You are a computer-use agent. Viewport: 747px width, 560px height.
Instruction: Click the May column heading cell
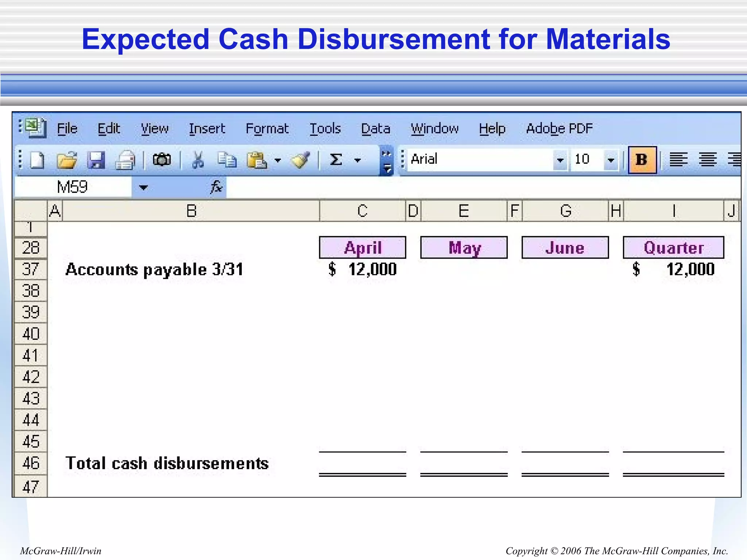coord(464,248)
